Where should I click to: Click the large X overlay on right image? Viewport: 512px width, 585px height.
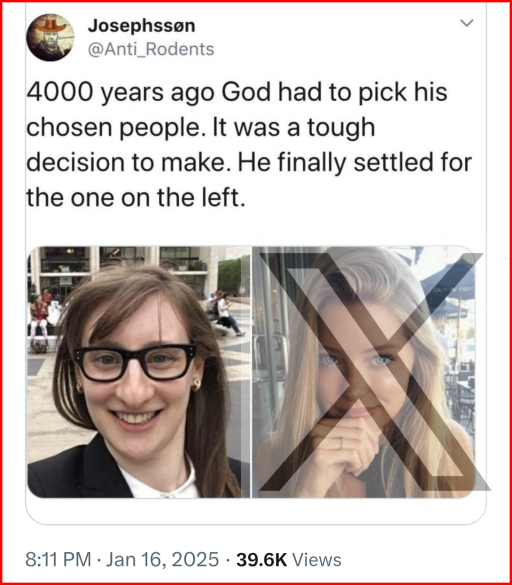pyautogui.click(x=373, y=371)
